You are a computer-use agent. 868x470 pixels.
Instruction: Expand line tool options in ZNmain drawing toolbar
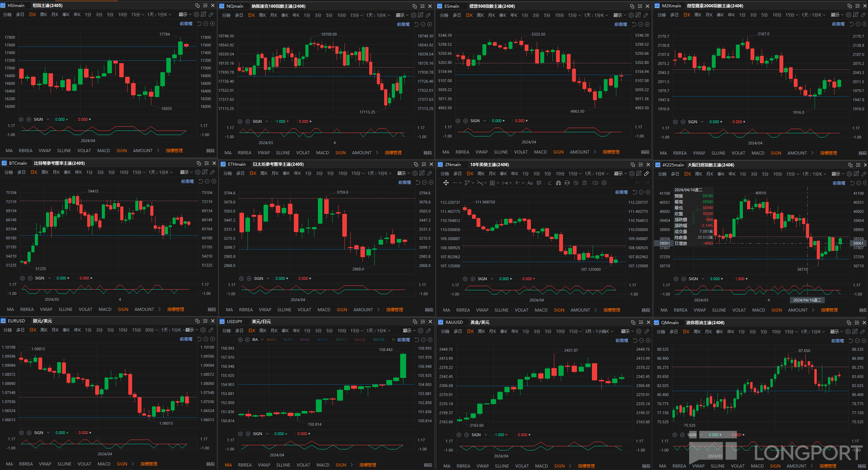tap(460, 183)
